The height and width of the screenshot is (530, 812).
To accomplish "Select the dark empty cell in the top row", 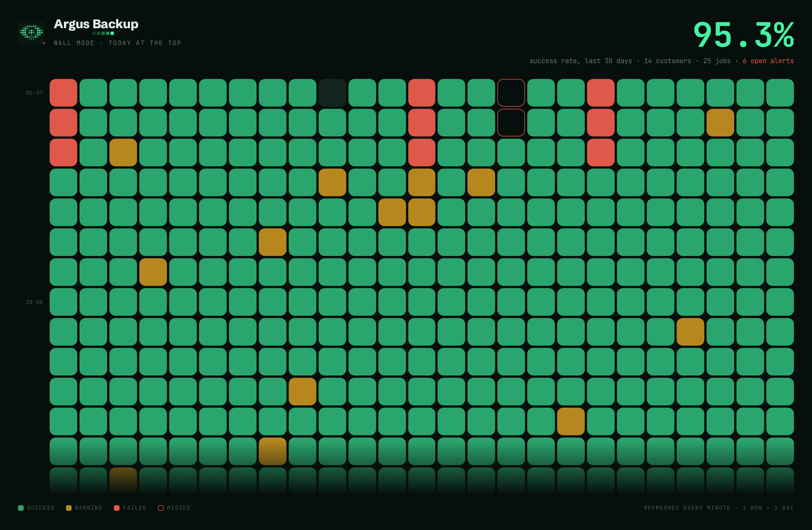I will tap(332, 93).
